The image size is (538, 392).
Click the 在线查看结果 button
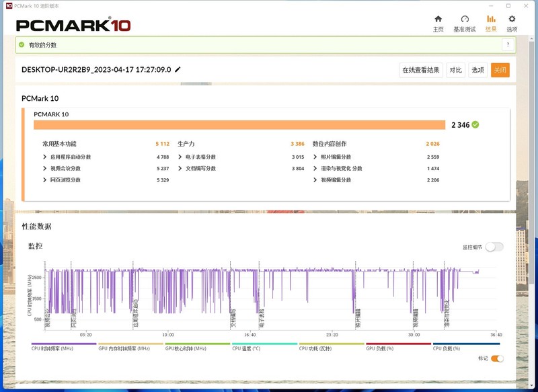coord(421,70)
